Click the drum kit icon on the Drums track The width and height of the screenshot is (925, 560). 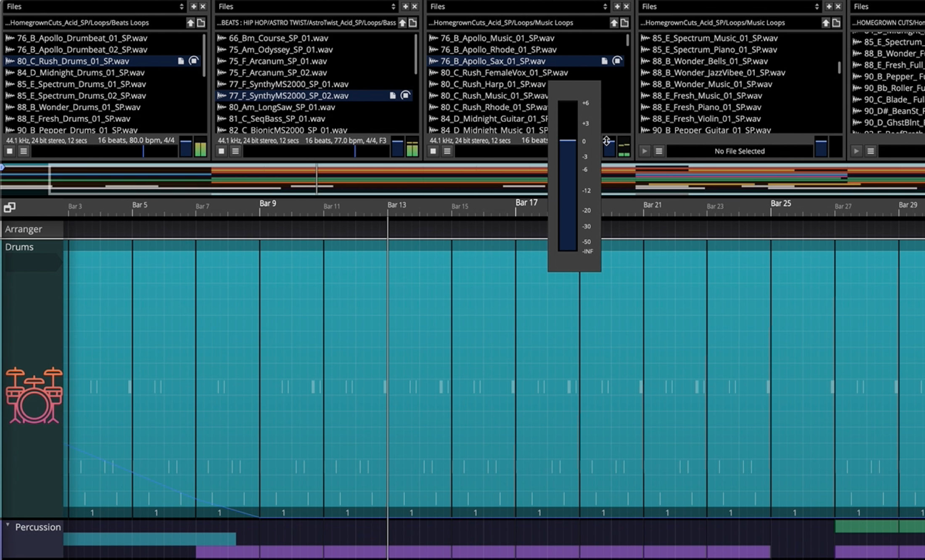[34, 395]
